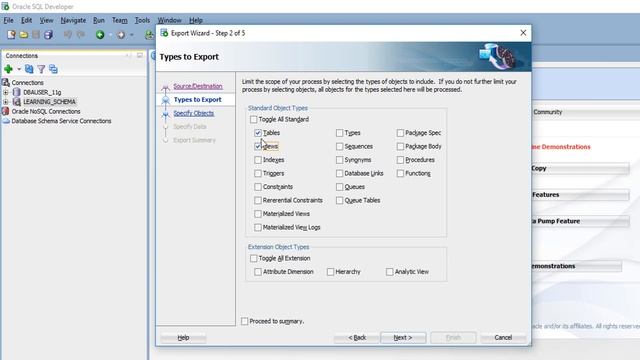Enable the Package Spec checkbox
This screenshot has height=360, width=640.
(x=400, y=133)
